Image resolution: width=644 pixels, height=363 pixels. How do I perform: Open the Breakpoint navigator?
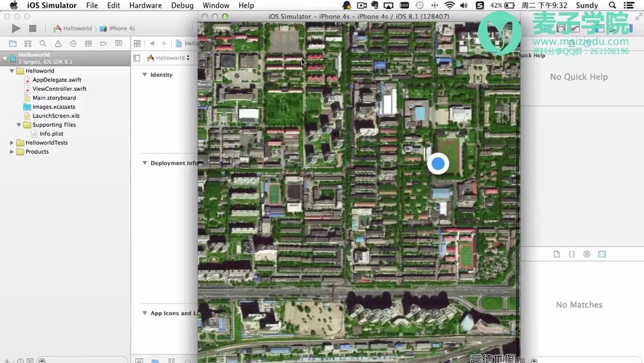(103, 43)
